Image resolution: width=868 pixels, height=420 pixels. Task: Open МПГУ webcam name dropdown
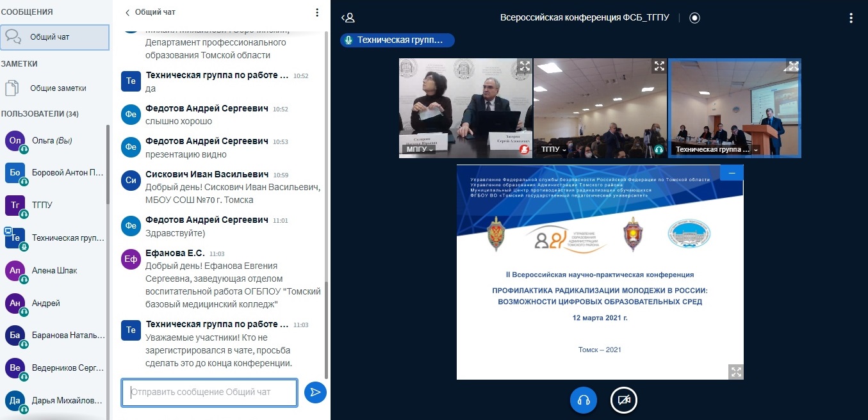(x=420, y=149)
